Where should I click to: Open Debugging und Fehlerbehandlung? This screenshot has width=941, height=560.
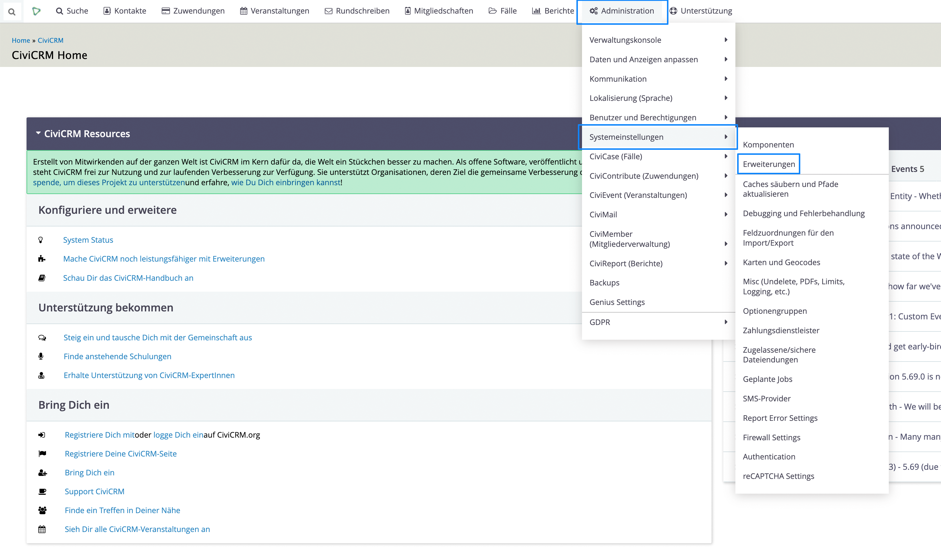tap(812, 214)
